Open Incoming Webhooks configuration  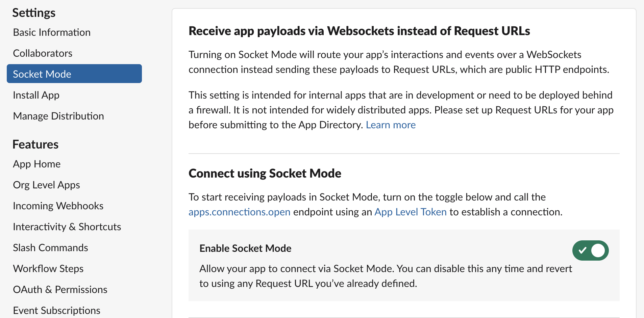click(58, 206)
